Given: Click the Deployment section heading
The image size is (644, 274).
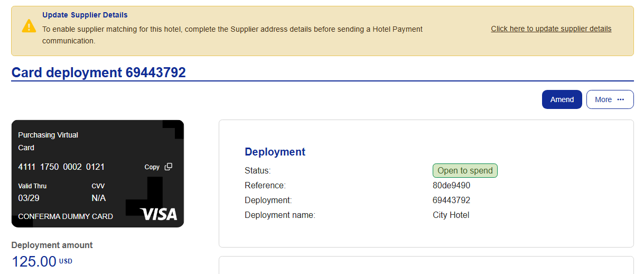Looking at the screenshot, I should coord(275,152).
